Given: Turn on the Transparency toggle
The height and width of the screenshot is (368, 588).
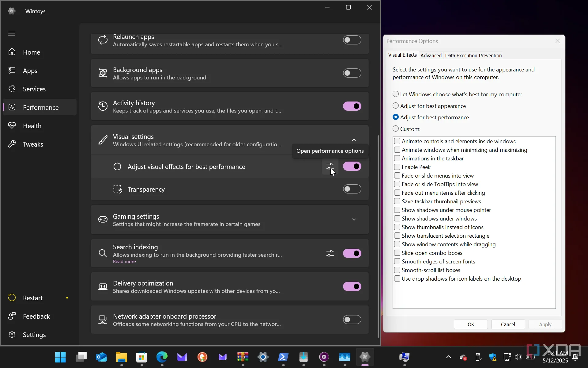Looking at the screenshot, I should 352,189.
